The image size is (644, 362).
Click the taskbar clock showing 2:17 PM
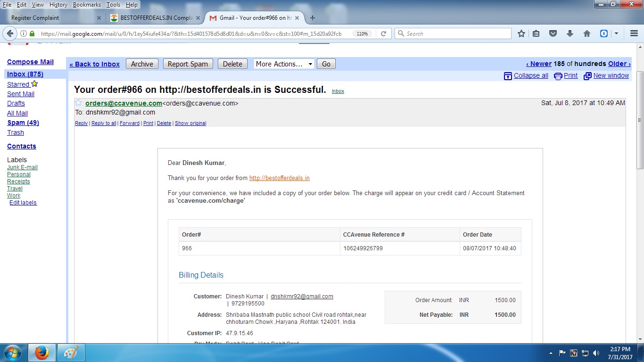pos(620,353)
